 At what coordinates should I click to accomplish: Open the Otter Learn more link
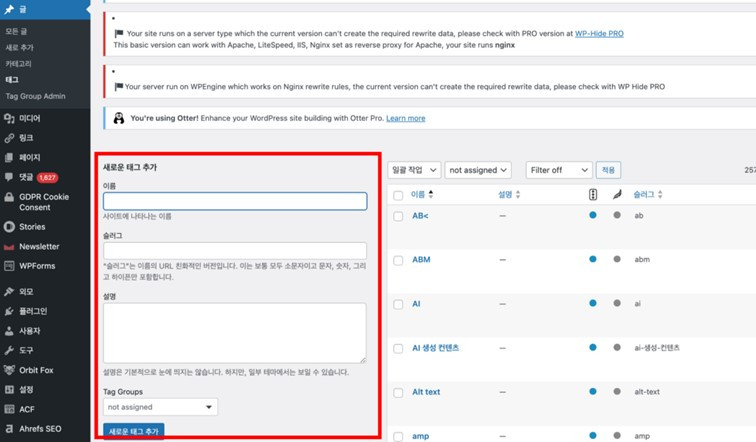click(x=405, y=118)
